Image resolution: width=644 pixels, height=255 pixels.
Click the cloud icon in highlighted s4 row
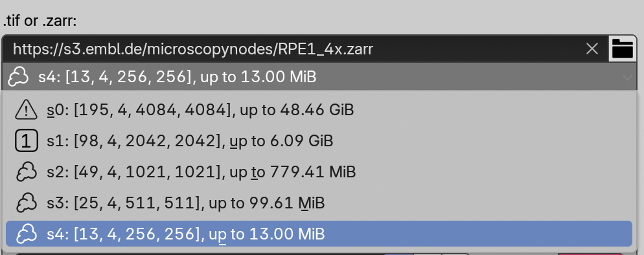[27, 234]
